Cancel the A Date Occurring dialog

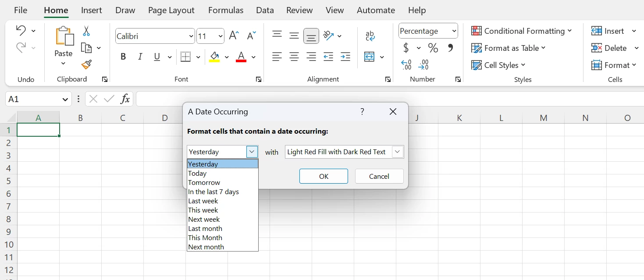click(x=379, y=176)
